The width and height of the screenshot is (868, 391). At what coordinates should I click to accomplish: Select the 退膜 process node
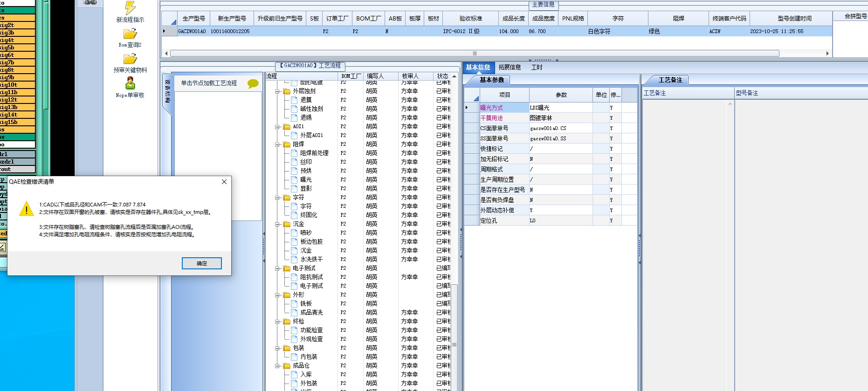pyautogui.click(x=306, y=100)
